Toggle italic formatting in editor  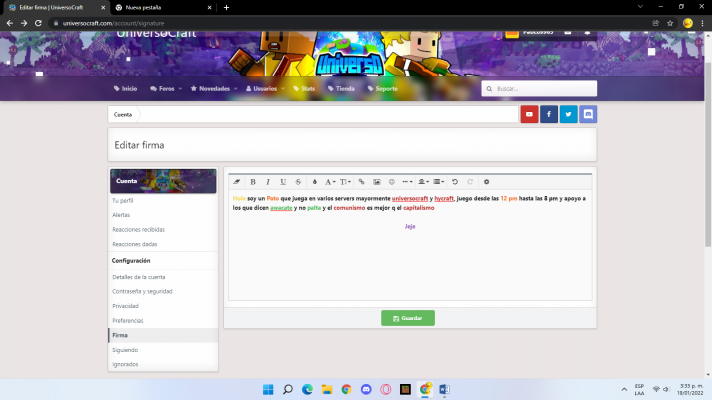[268, 182]
